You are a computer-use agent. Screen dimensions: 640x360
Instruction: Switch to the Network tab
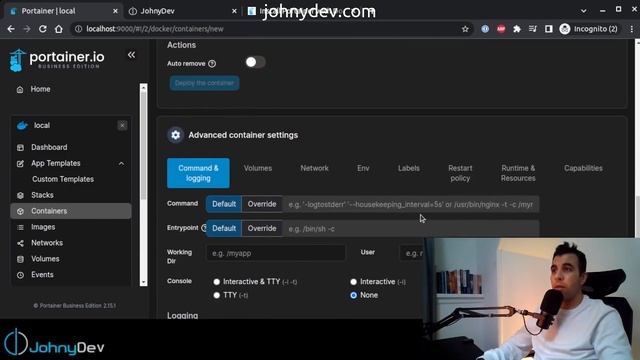[x=314, y=168]
